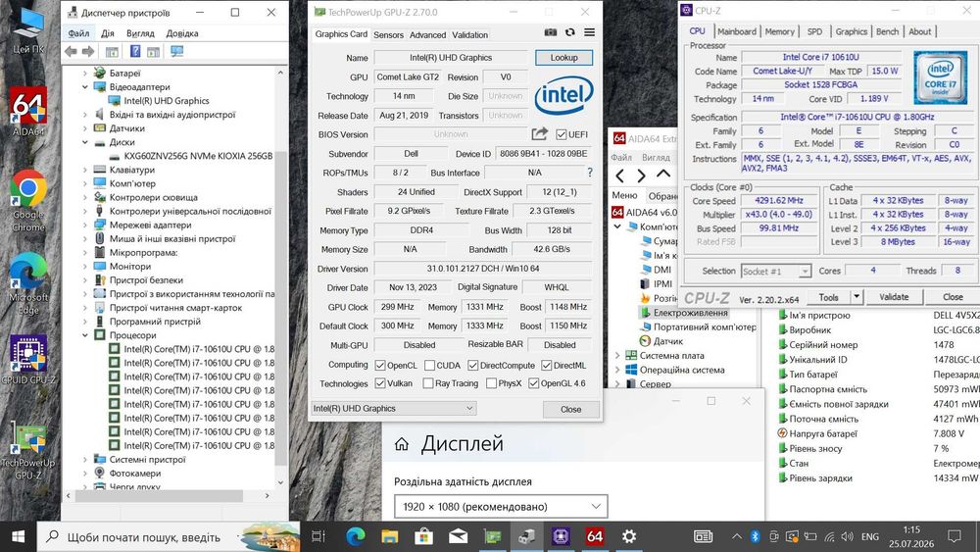Click AIDA64 up navigation arrow

tap(663, 175)
